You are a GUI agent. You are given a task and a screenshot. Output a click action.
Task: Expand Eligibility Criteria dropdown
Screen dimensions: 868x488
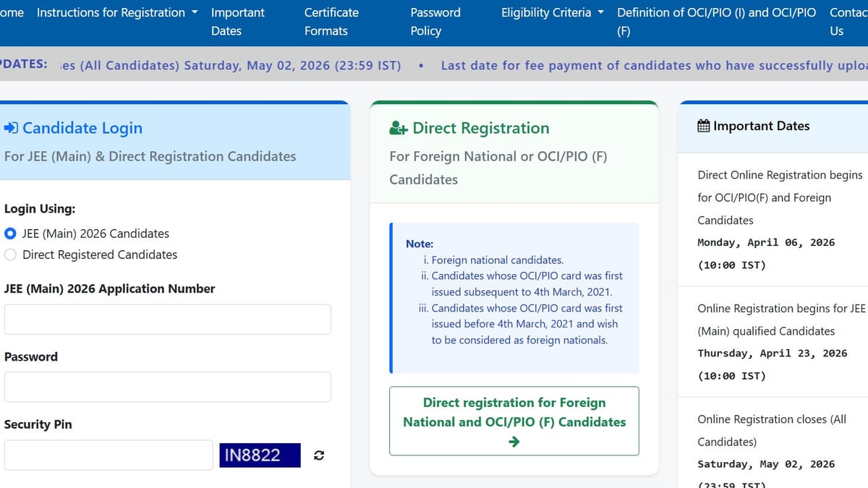(553, 12)
